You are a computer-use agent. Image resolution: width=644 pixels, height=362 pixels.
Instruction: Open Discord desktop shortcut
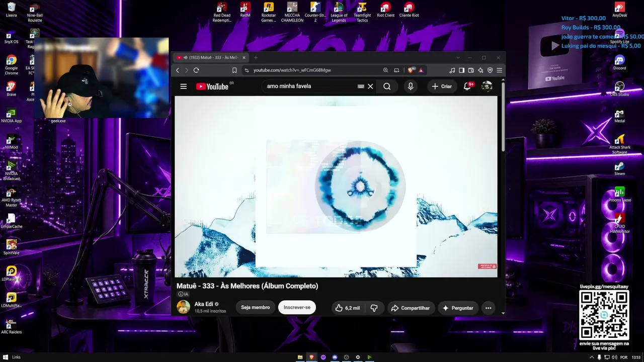tap(619, 62)
